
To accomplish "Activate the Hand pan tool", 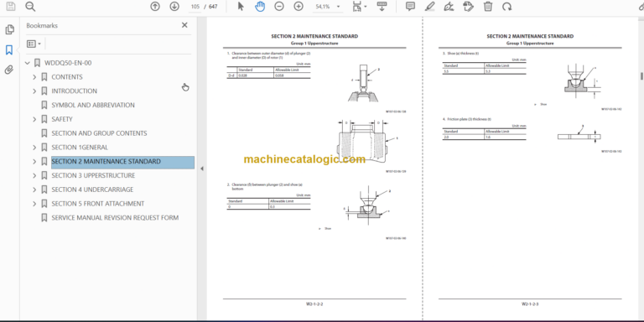I will [260, 6].
